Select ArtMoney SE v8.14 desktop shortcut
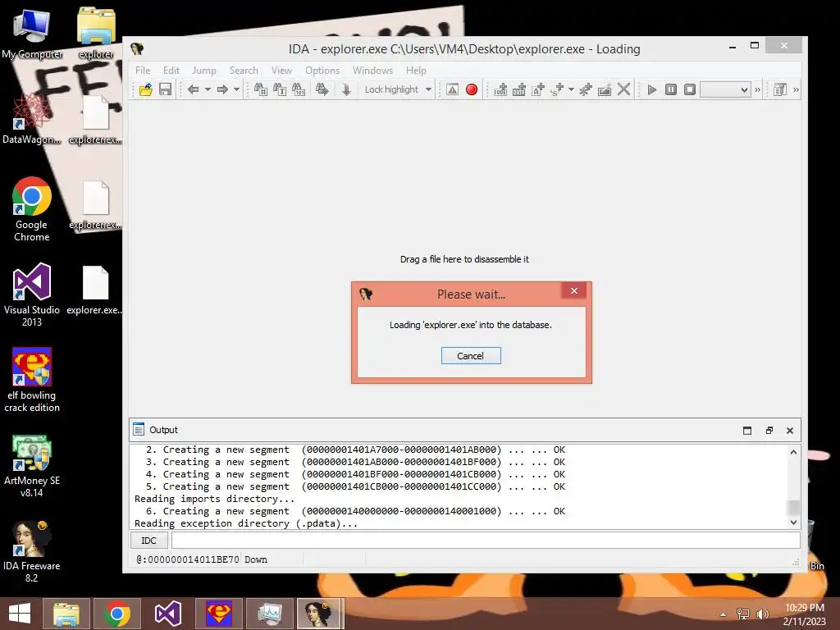Image resolution: width=840 pixels, height=630 pixels. tap(32, 466)
